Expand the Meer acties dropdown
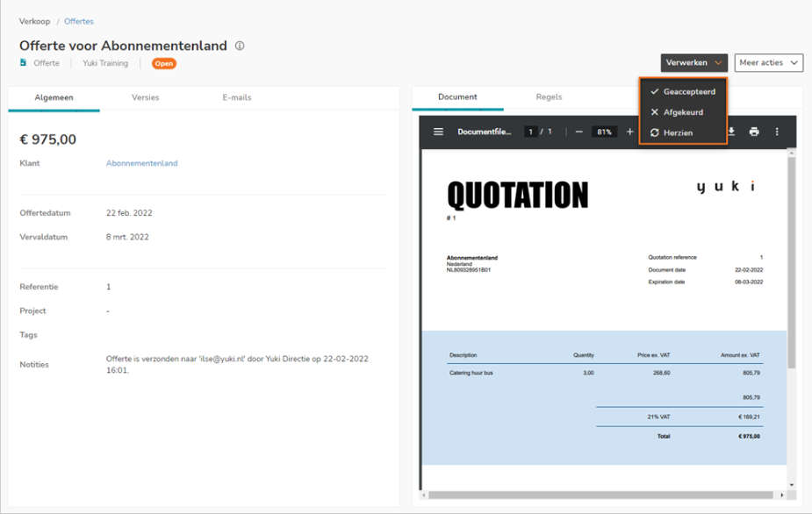 [x=768, y=62]
